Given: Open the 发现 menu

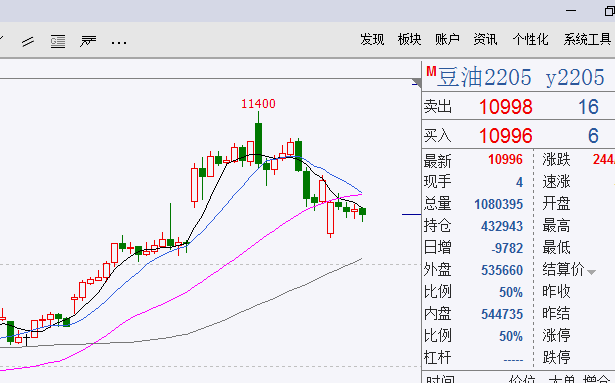Looking at the screenshot, I should tap(372, 39).
